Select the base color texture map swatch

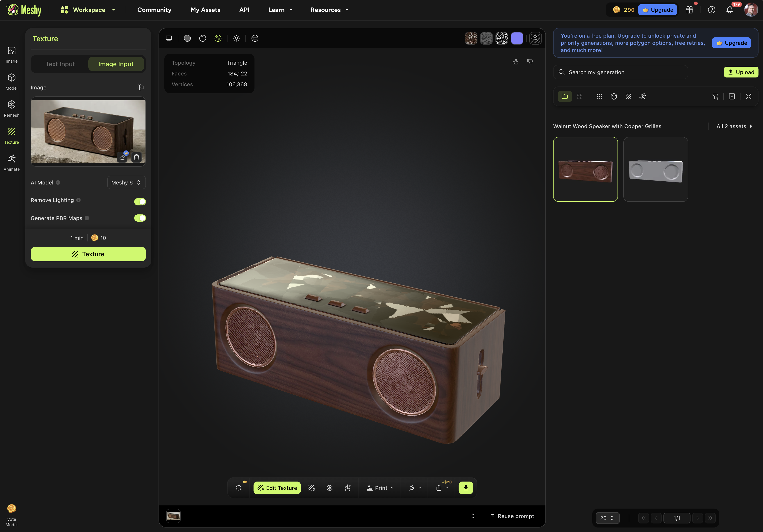click(x=471, y=38)
